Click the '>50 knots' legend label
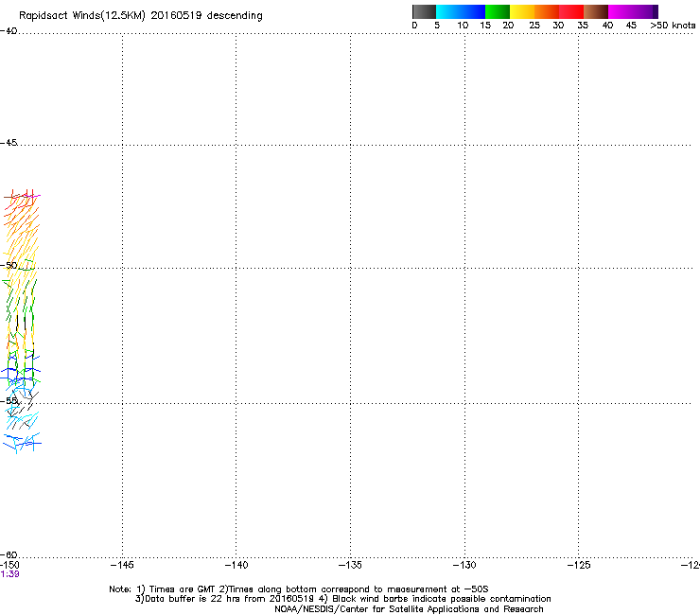700x615 pixels. [673, 26]
